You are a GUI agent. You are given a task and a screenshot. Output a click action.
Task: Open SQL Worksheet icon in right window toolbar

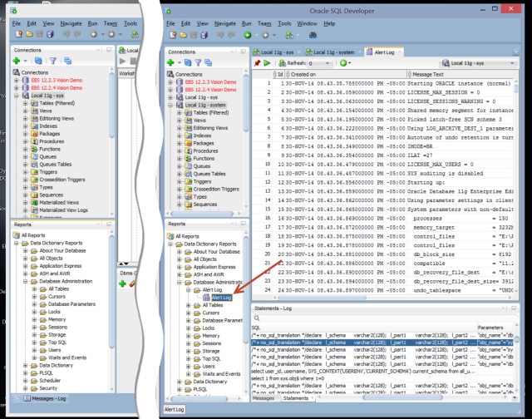click(289, 35)
